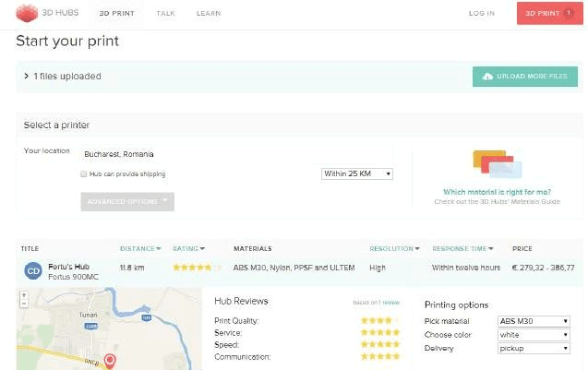Enable 'Hub can provide shipping' checkbox
588x370 pixels.
point(84,174)
